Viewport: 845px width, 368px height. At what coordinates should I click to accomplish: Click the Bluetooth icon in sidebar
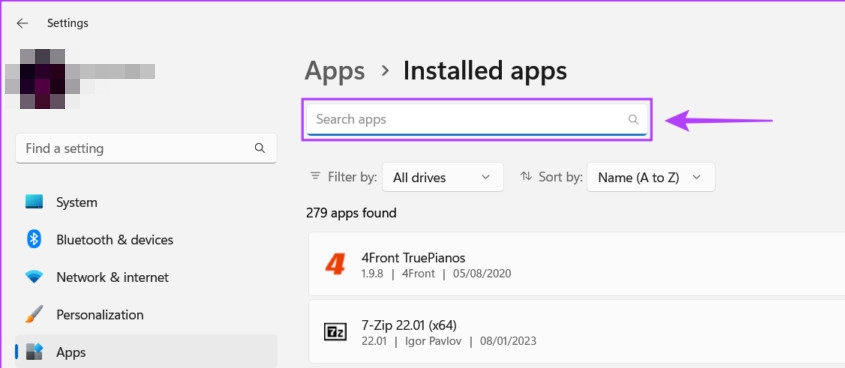pos(34,239)
